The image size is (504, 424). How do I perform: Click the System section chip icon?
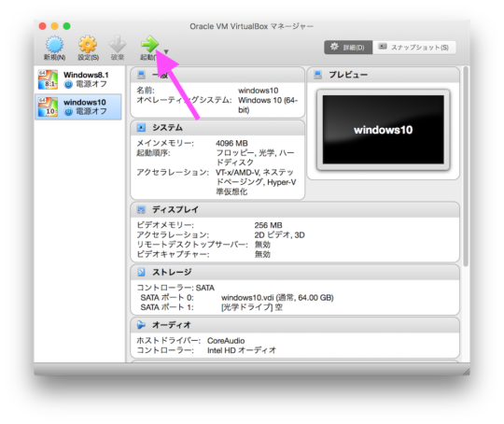(x=141, y=128)
